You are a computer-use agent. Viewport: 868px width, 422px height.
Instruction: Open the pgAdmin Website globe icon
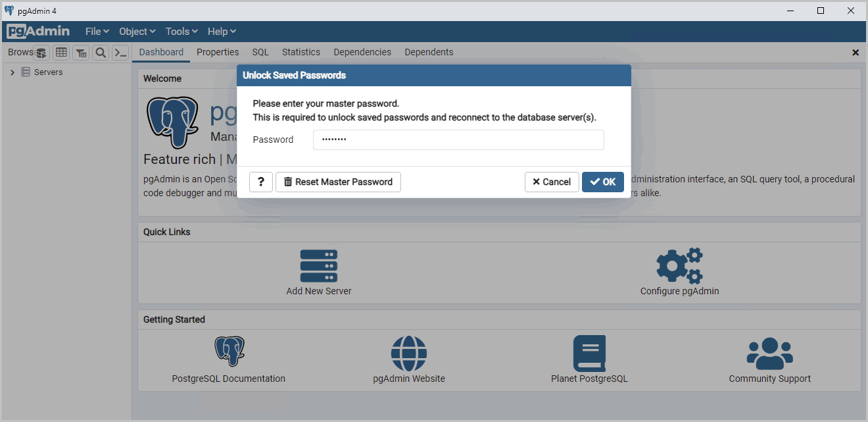click(408, 354)
